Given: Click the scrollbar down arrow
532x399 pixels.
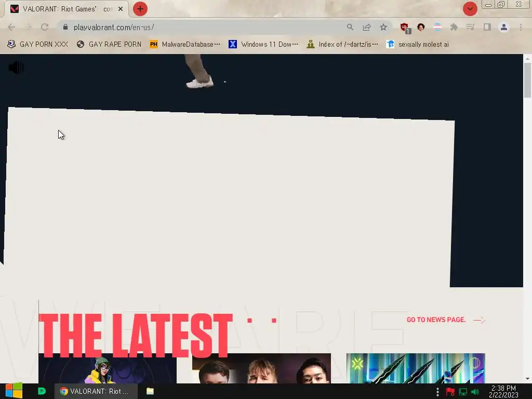Looking at the screenshot, I should (x=527, y=379).
